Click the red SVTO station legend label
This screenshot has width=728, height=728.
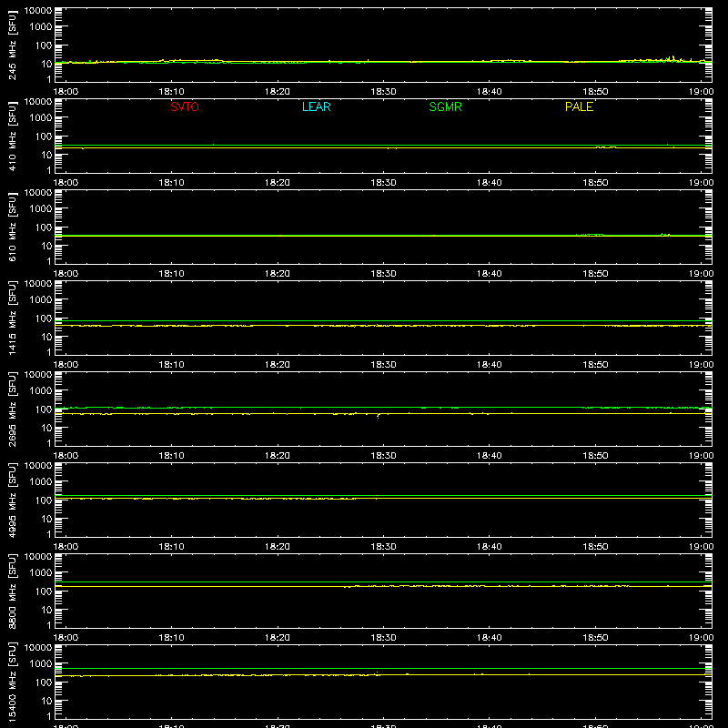185,106
